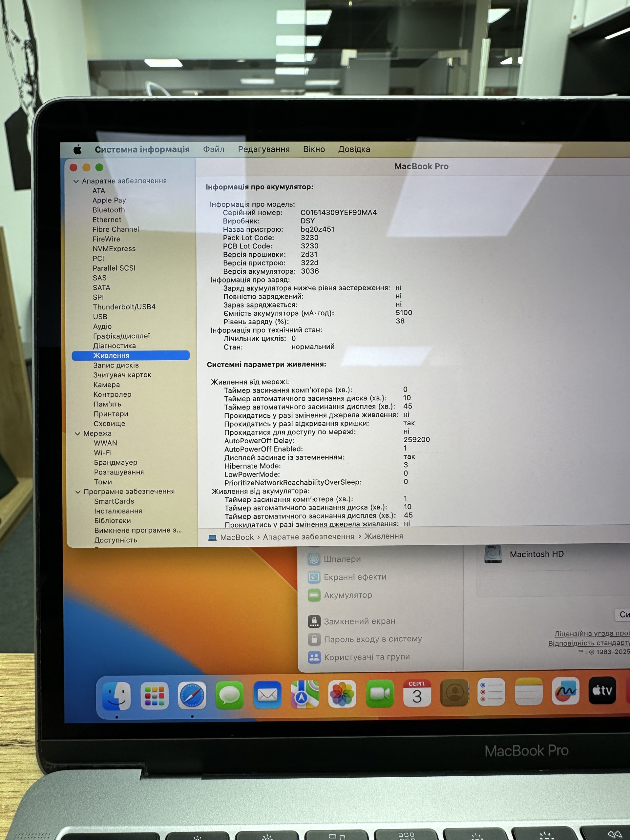Select Камера in the sidebar

107,385
